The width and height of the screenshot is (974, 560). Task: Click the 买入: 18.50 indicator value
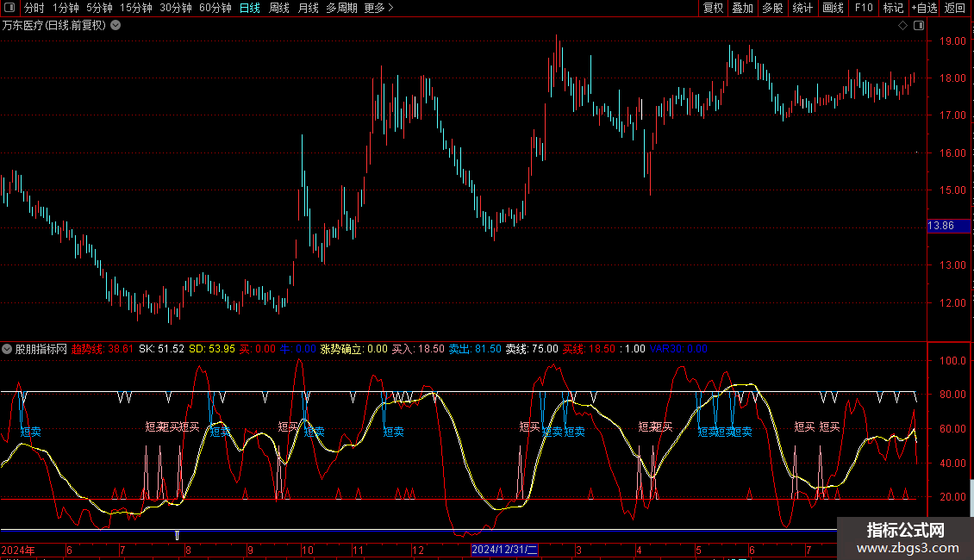pyautogui.click(x=418, y=349)
